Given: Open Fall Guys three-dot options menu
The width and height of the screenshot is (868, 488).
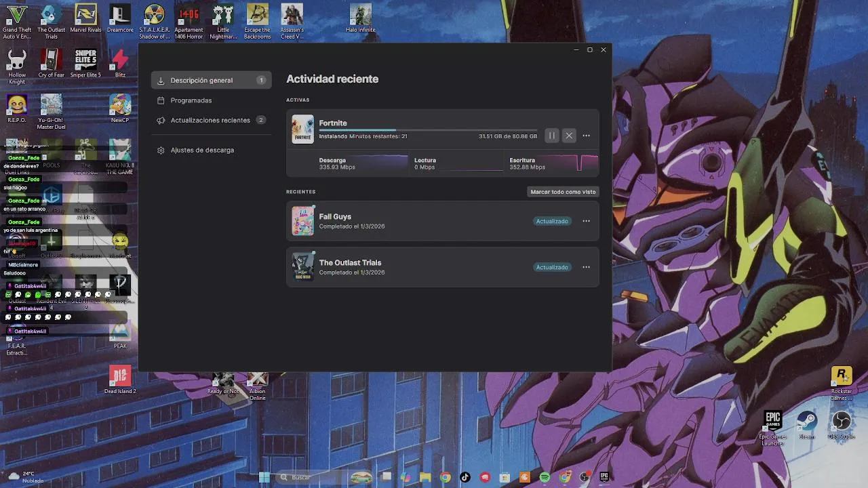Looking at the screenshot, I should (x=587, y=221).
